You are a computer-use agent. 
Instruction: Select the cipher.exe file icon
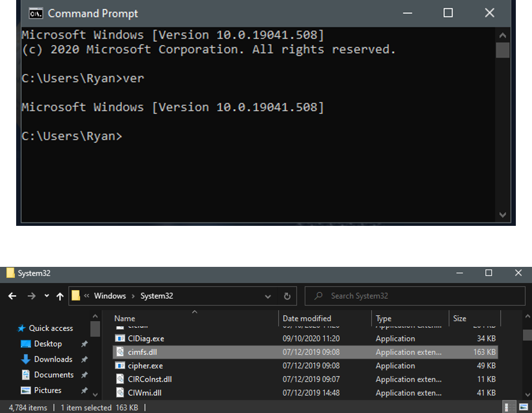pyautogui.click(x=120, y=366)
